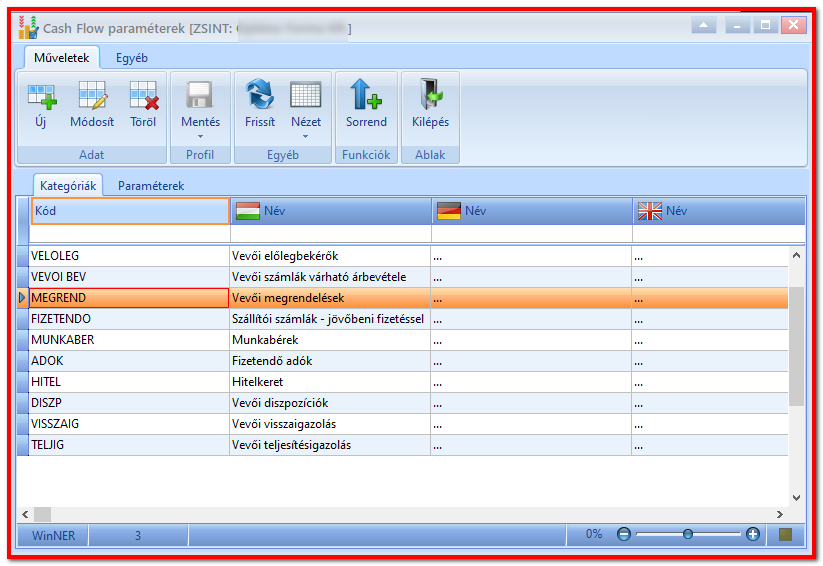Image resolution: width=823 pixels, height=566 pixels.
Task: Click the Kód filter input cell
Action: [130, 234]
